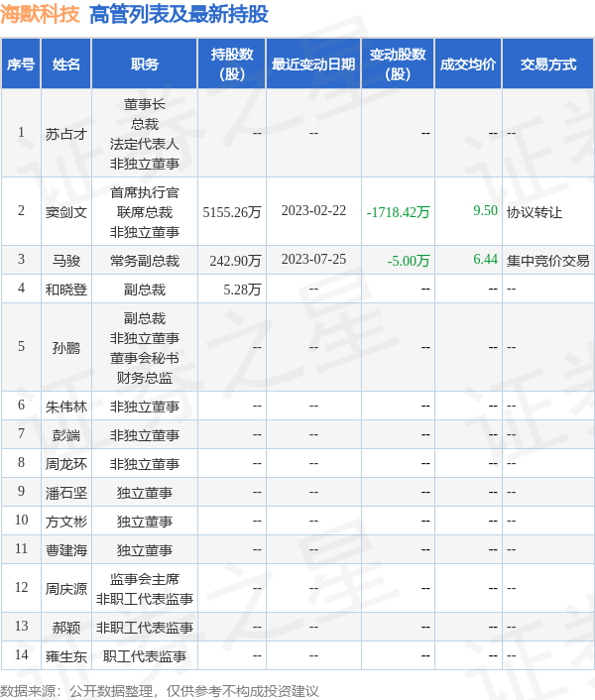Click the 集中竞价交易 transaction method

pyautogui.click(x=548, y=260)
